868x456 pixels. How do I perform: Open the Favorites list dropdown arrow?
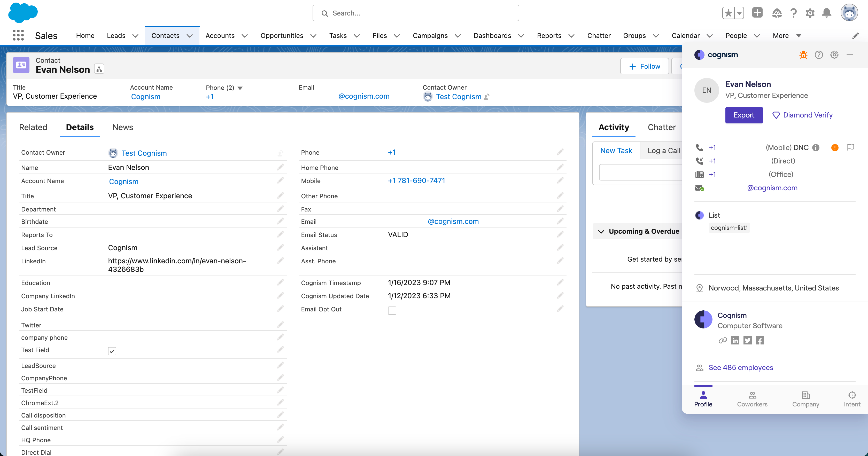739,13
